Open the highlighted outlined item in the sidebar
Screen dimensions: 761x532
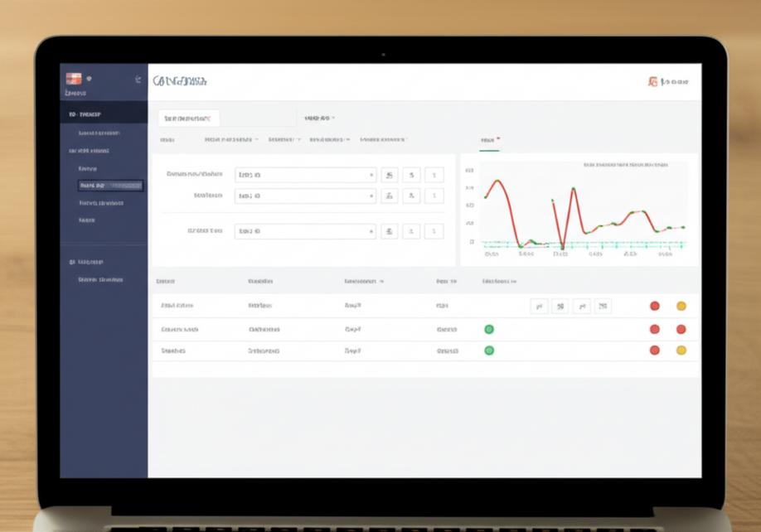click(x=110, y=186)
